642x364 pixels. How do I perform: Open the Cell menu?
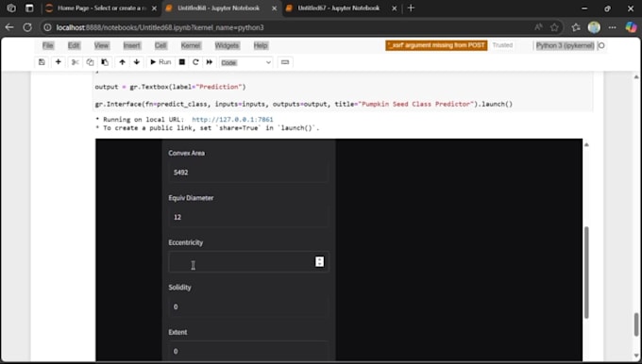[160, 45]
